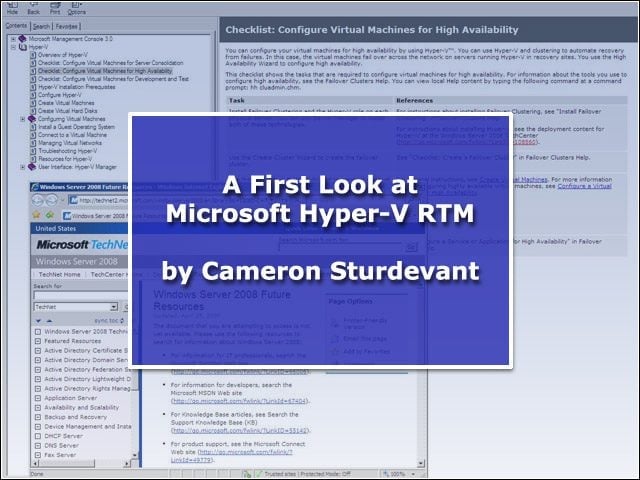Click the Hide toolbar button in help viewer
Image resolution: width=640 pixels, height=480 pixels.
12,8
